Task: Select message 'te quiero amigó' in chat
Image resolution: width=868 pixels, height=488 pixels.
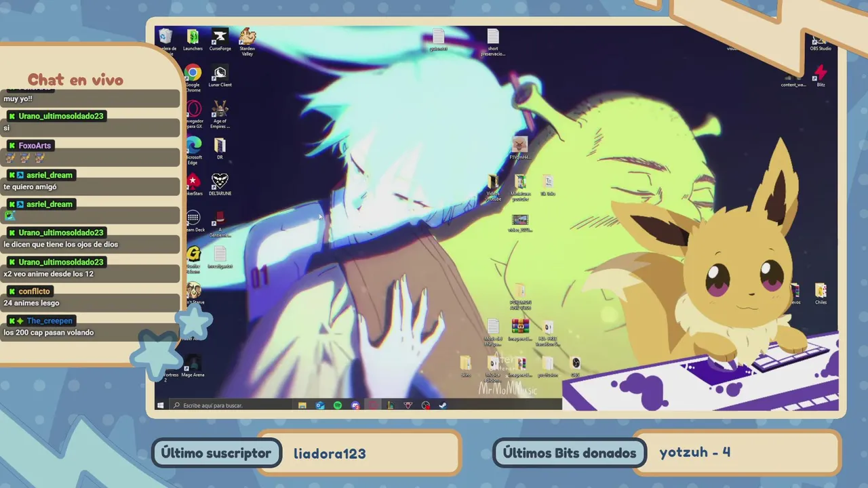Action: coord(30,186)
